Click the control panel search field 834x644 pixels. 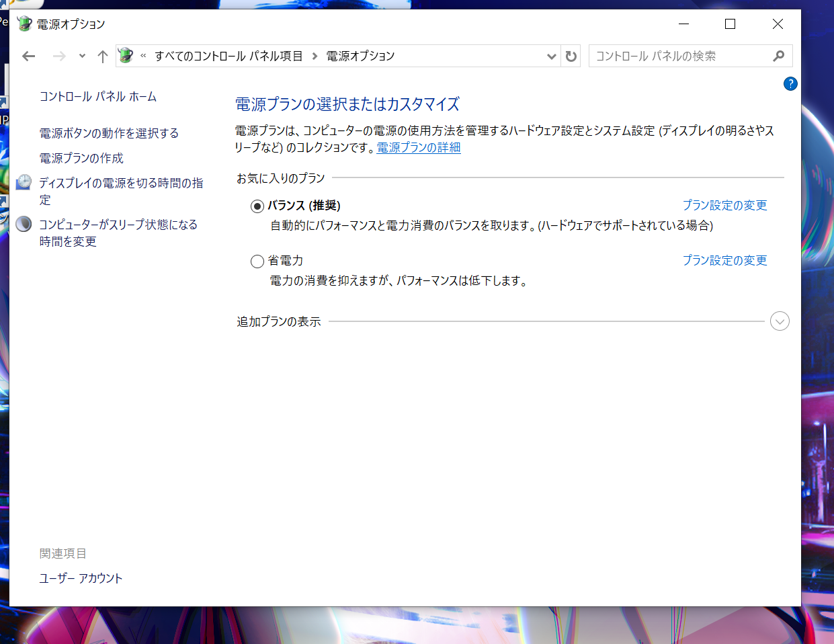679,56
